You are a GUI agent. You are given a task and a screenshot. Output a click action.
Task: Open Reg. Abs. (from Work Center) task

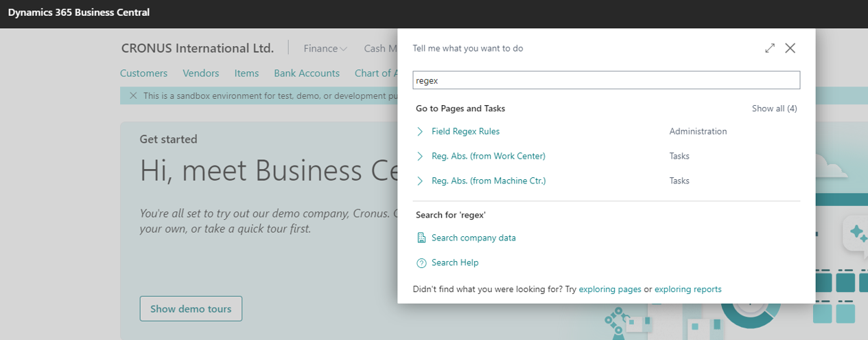[488, 156]
